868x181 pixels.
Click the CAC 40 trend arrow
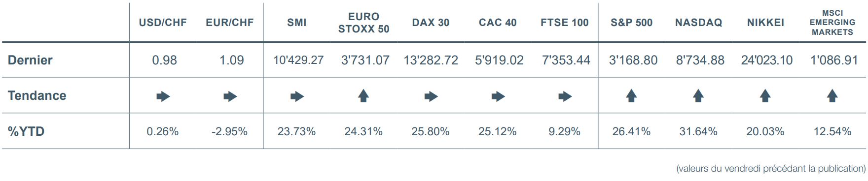pyautogui.click(x=499, y=96)
